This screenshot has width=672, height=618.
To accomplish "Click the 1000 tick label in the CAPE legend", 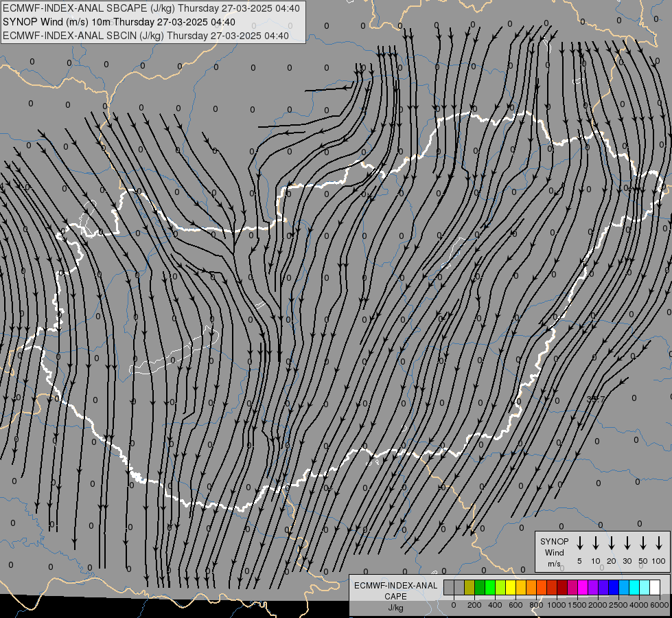I will (x=557, y=605).
